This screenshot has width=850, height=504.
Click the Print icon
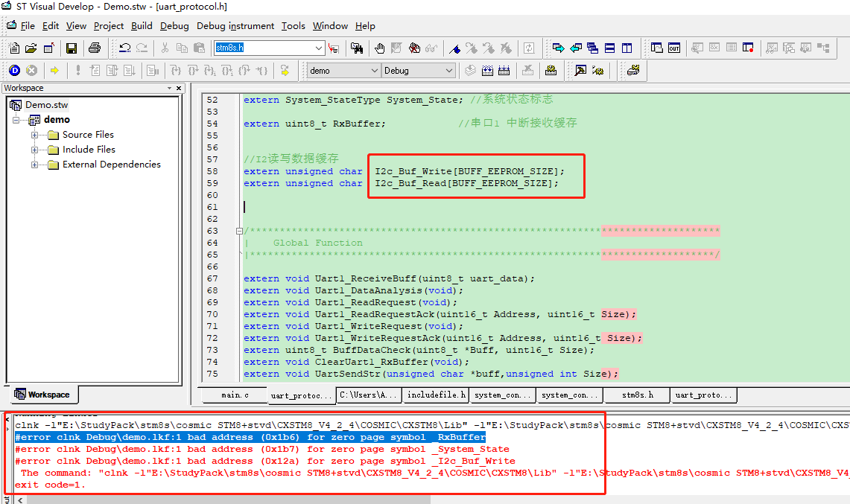[x=95, y=48]
